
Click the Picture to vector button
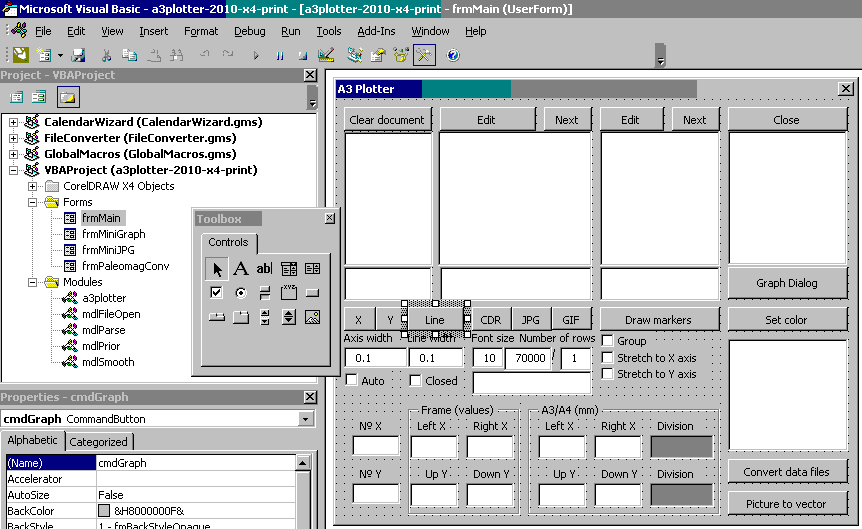point(787,504)
